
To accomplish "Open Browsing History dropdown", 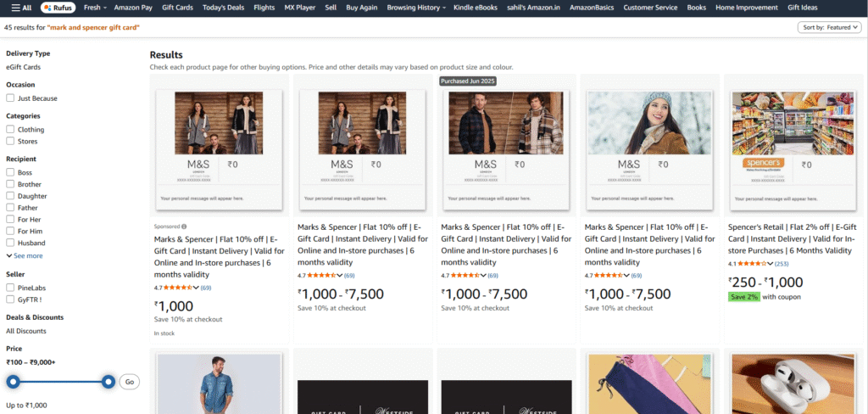I will 417,8.
